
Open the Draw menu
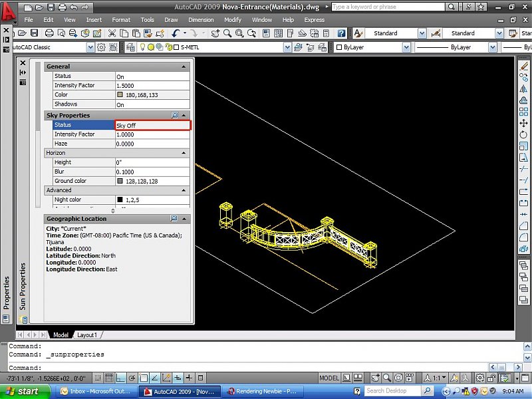pyautogui.click(x=171, y=20)
